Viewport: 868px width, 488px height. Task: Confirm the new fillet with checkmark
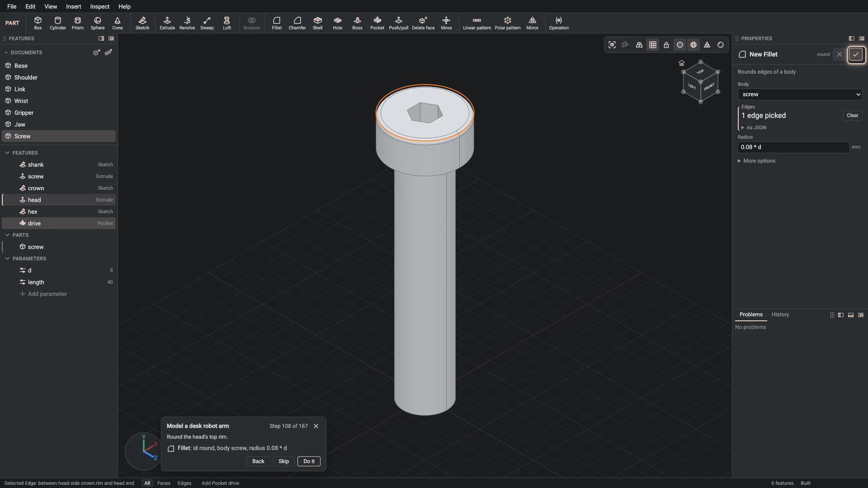tap(856, 55)
